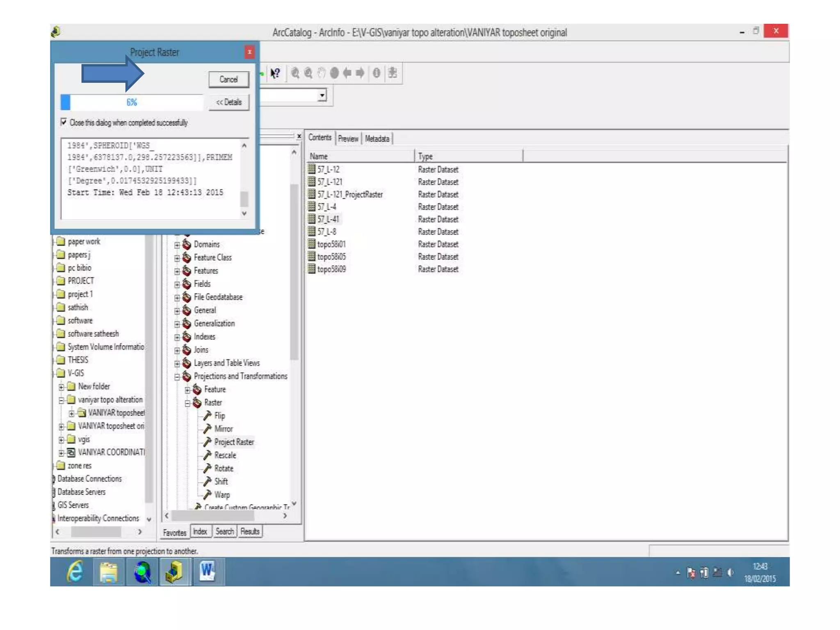Click the Full Extent globe icon

334,73
